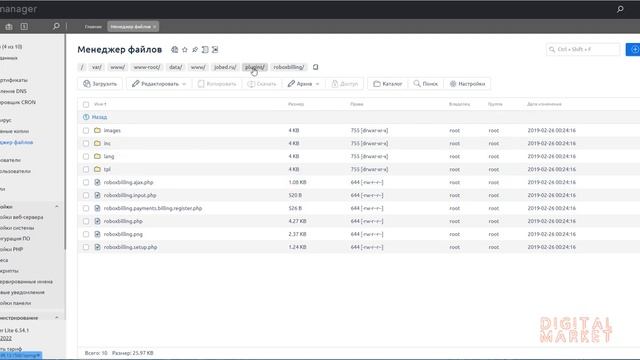Check the box for images folder

[x=86, y=130]
